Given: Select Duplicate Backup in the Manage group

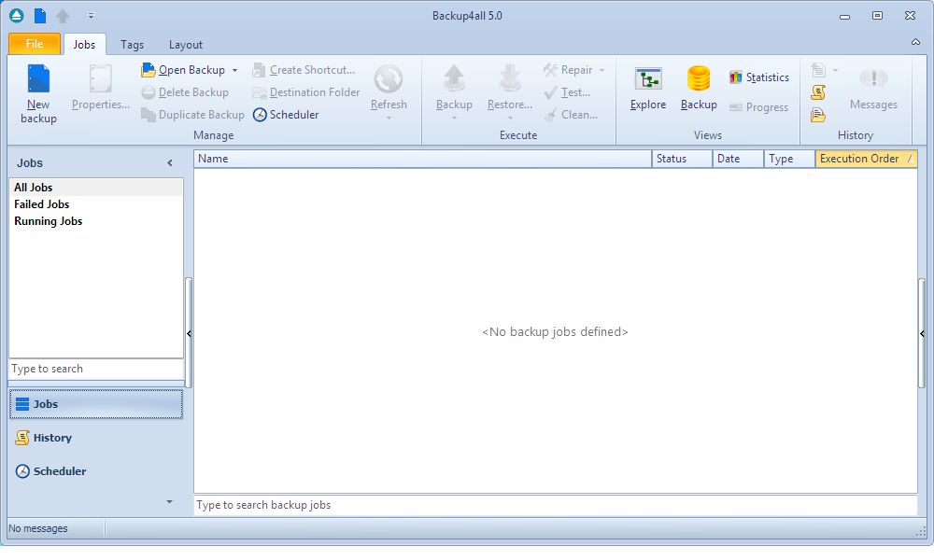Looking at the screenshot, I should [192, 115].
